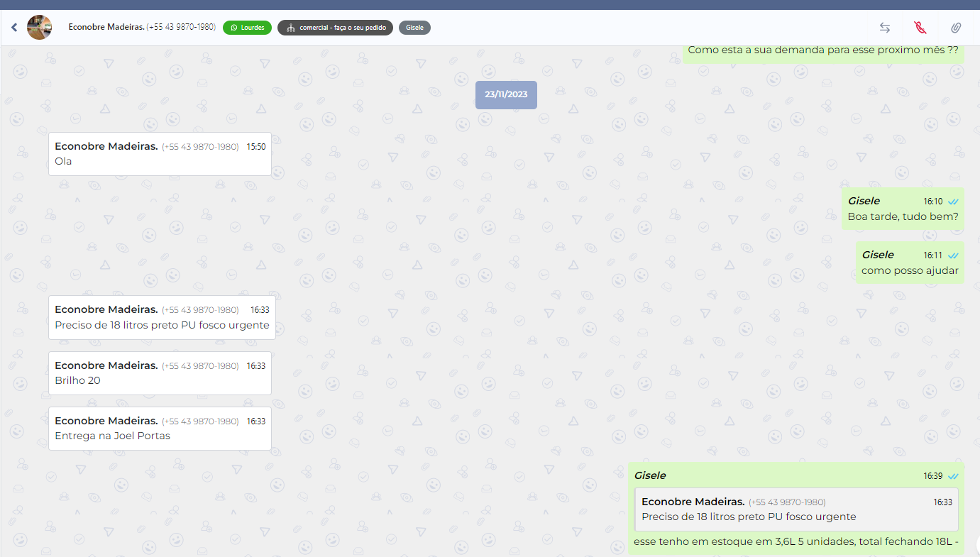The height and width of the screenshot is (557, 980).
Task: Click the department icon in comercial tag
Action: coord(290,28)
